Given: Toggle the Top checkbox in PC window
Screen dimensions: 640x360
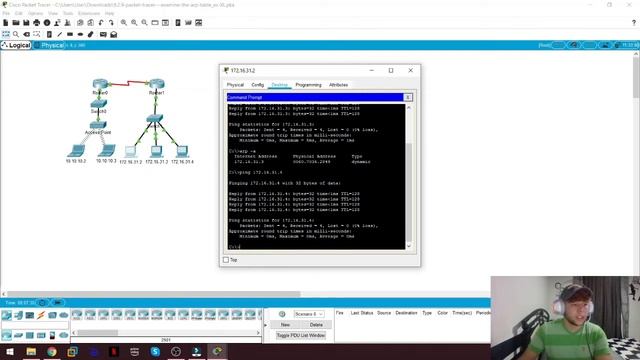Looking at the screenshot, I should point(226,260).
